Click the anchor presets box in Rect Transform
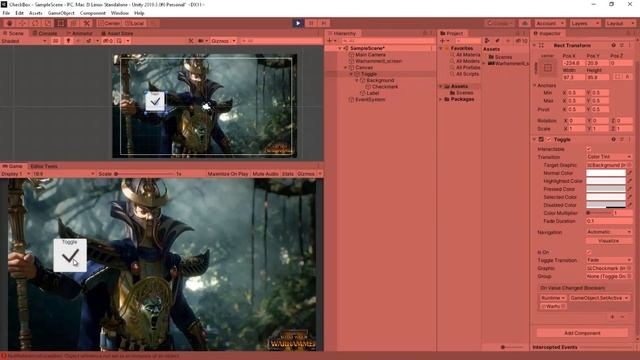 548,68
